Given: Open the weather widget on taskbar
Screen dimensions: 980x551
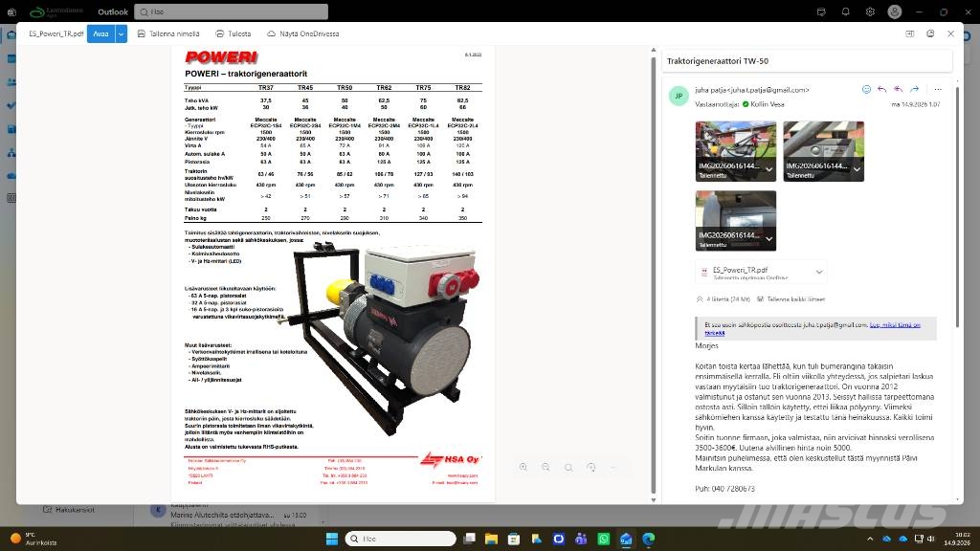Looking at the screenshot, I should tap(34, 539).
